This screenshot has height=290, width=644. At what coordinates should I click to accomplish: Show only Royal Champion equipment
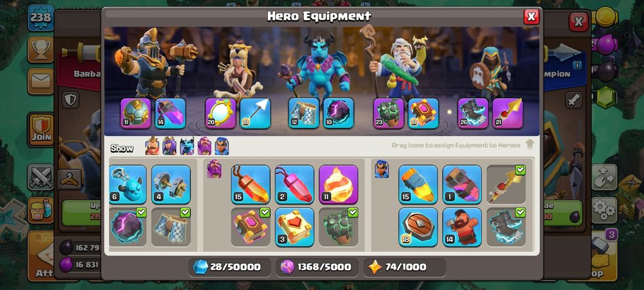click(222, 146)
